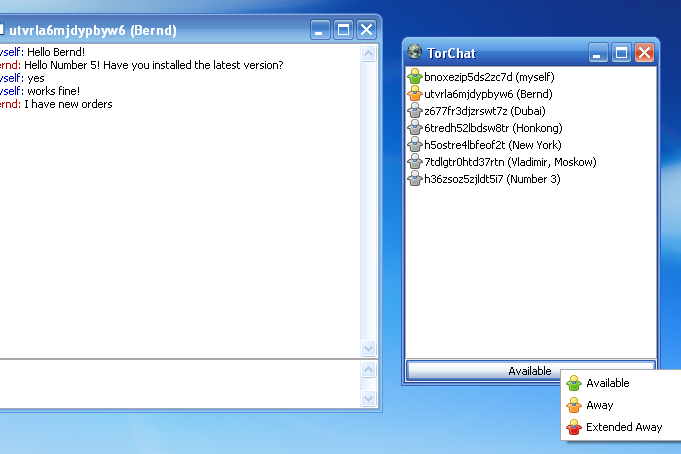
Task: Click the green Available icon in status menu
Action: (x=574, y=383)
